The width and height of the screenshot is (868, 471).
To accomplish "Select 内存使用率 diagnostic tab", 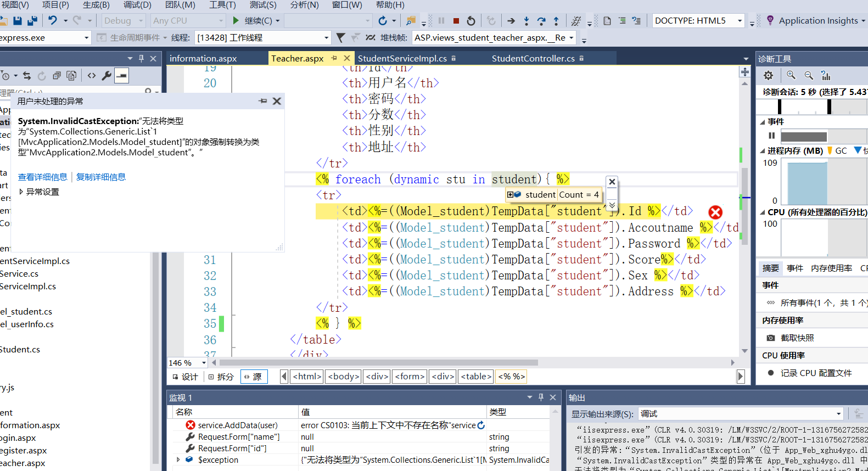I will pyautogui.click(x=831, y=268).
